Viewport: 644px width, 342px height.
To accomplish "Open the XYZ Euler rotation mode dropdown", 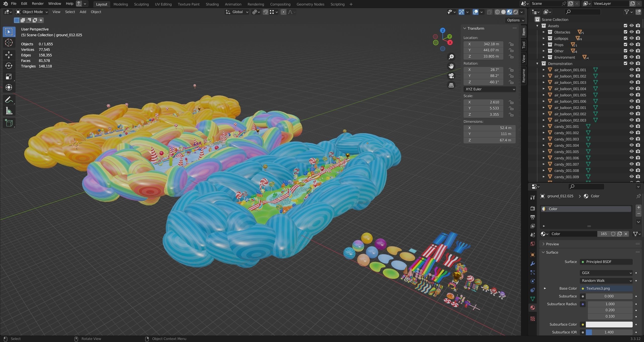I will click(x=489, y=89).
